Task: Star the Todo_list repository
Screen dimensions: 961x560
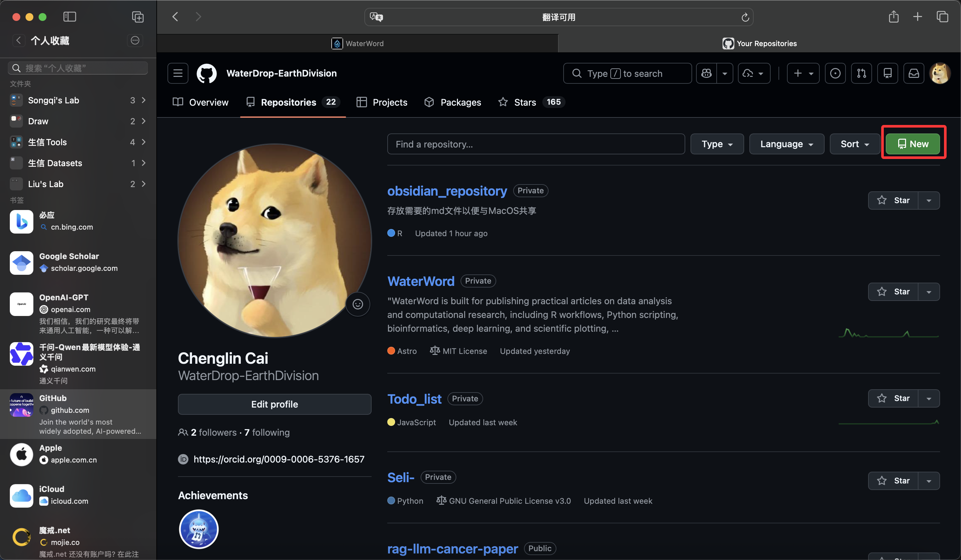Action: (x=893, y=398)
